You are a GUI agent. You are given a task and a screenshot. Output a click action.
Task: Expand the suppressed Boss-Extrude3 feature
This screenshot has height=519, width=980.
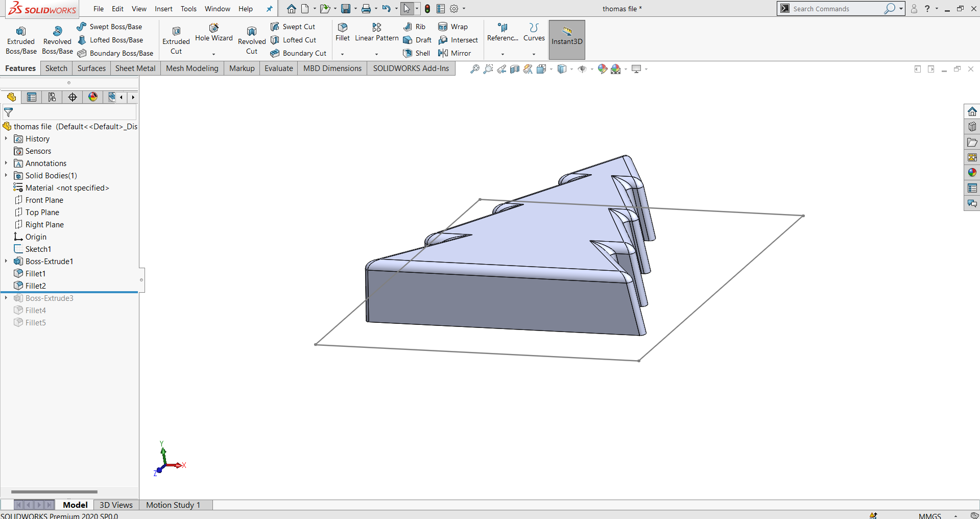click(6, 298)
